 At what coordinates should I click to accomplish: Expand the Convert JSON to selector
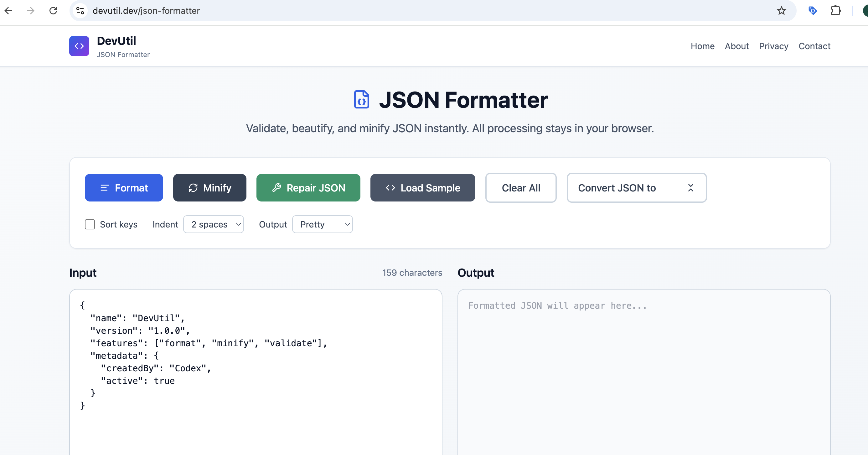[636, 188]
